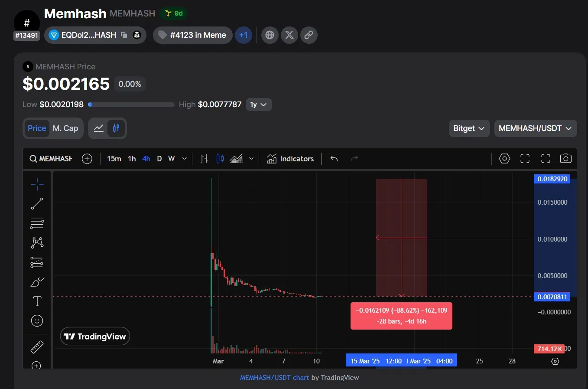The image size is (588, 389).
Task: Open the Fibonacci retracement tool
Action: coord(37,223)
